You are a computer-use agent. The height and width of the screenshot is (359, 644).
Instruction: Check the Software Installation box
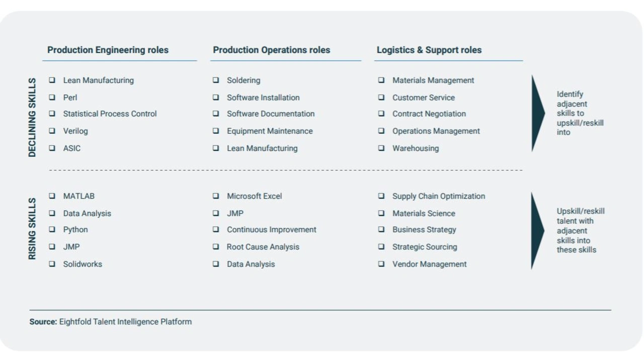[216, 97]
